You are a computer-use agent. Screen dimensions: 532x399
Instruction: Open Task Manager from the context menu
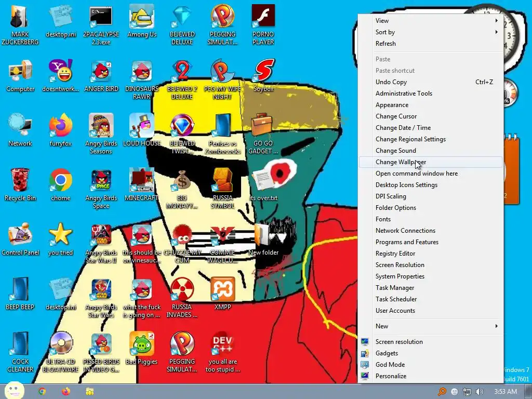click(x=431, y=288)
